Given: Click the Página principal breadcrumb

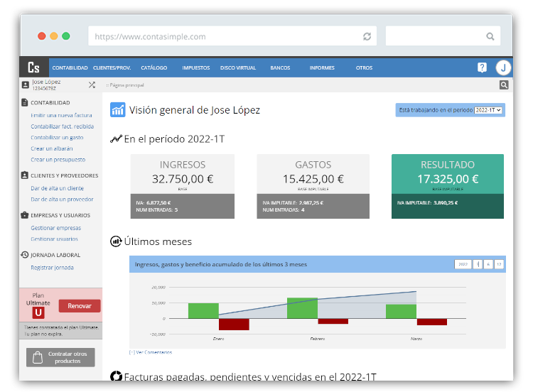Looking at the screenshot, I should tap(125, 85).
